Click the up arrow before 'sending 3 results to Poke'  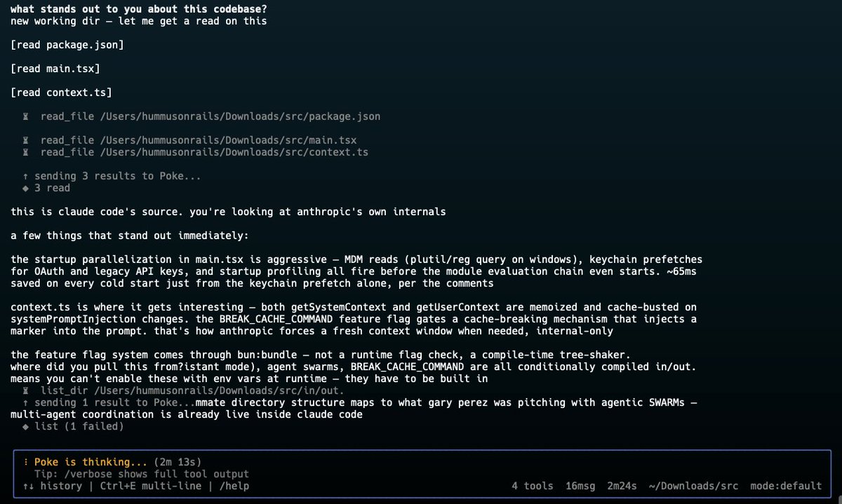tap(26, 176)
